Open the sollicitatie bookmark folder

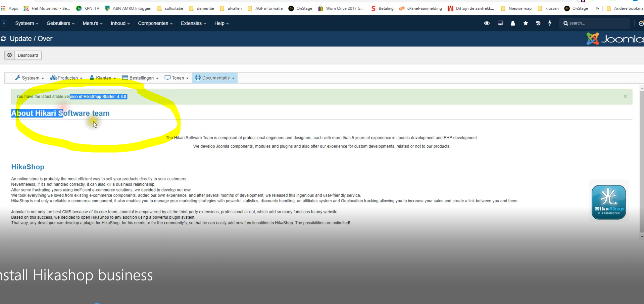170,8
